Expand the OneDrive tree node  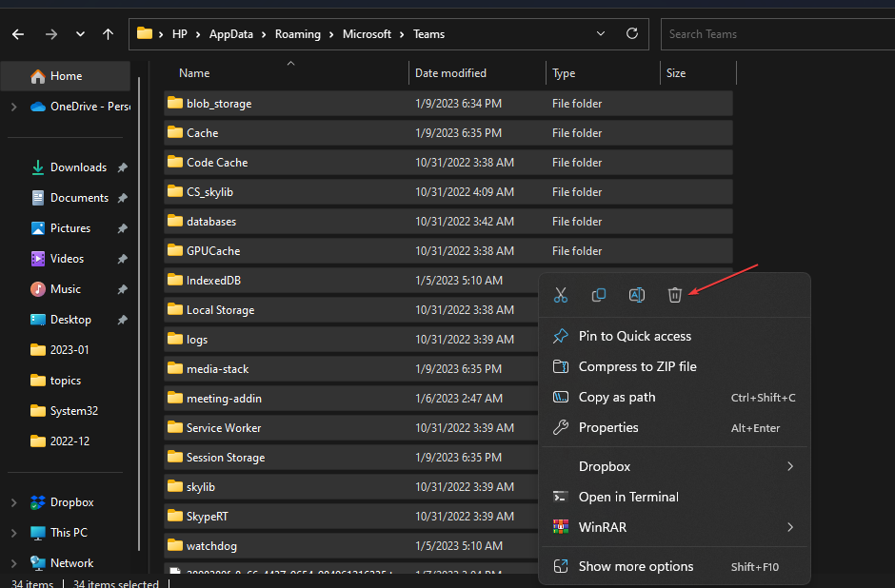(14, 107)
